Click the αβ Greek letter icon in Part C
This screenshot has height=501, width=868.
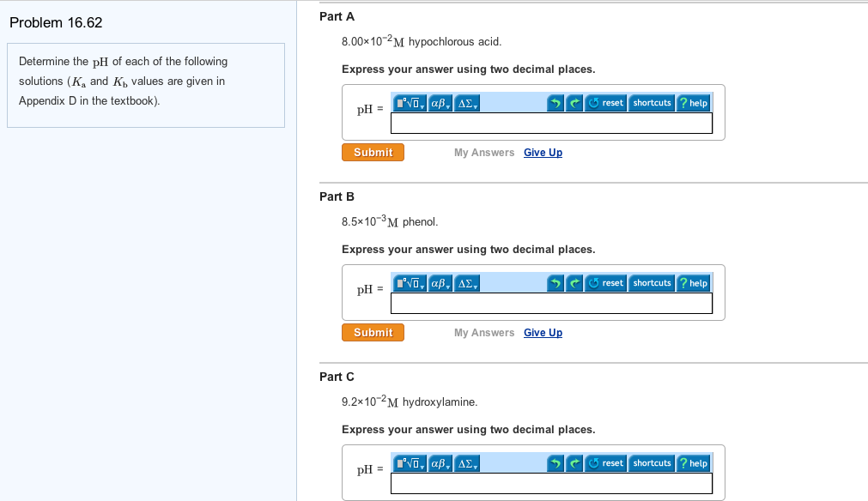click(x=438, y=462)
